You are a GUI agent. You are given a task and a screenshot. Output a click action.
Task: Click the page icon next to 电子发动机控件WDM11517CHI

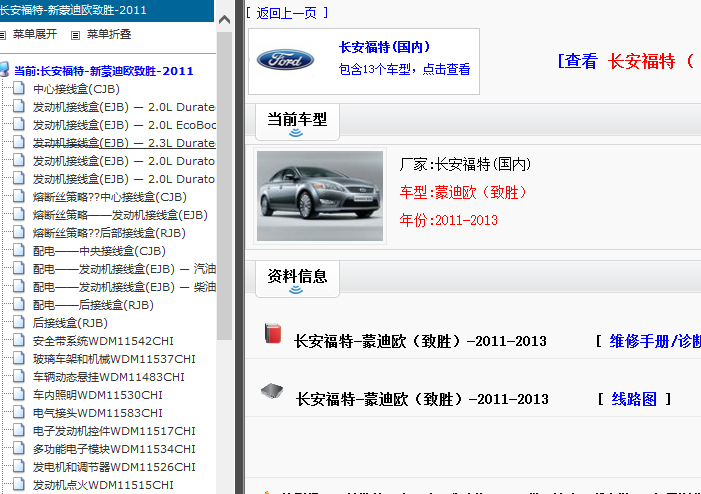(18, 430)
